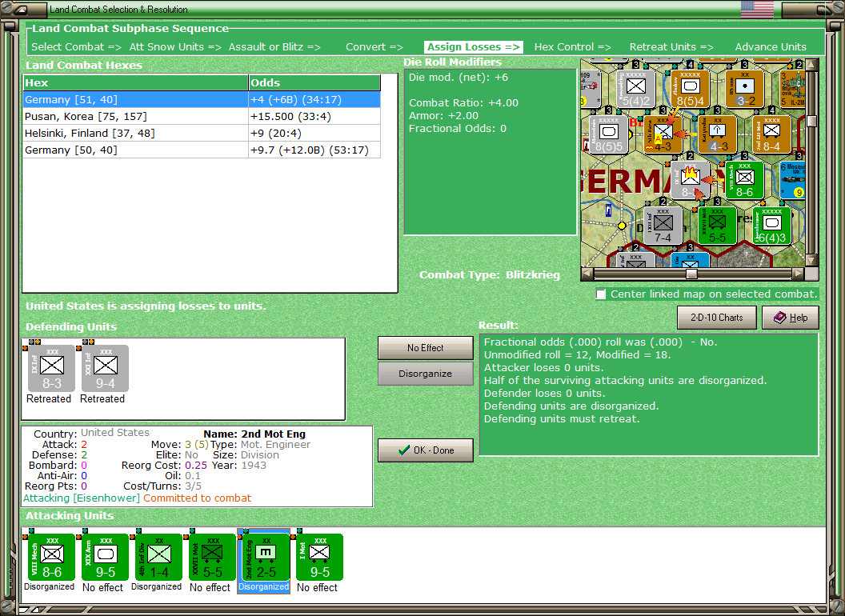
Task: Click 'Combat Type: Blitzkrieg' label
Action: [x=490, y=275]
